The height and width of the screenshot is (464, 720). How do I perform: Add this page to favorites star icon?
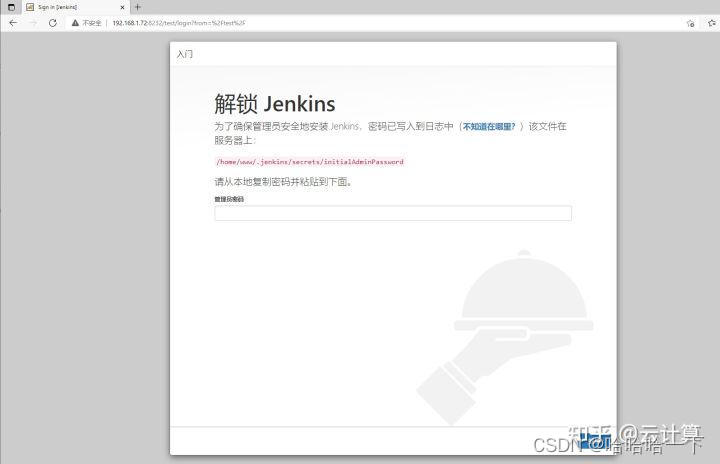690,23
